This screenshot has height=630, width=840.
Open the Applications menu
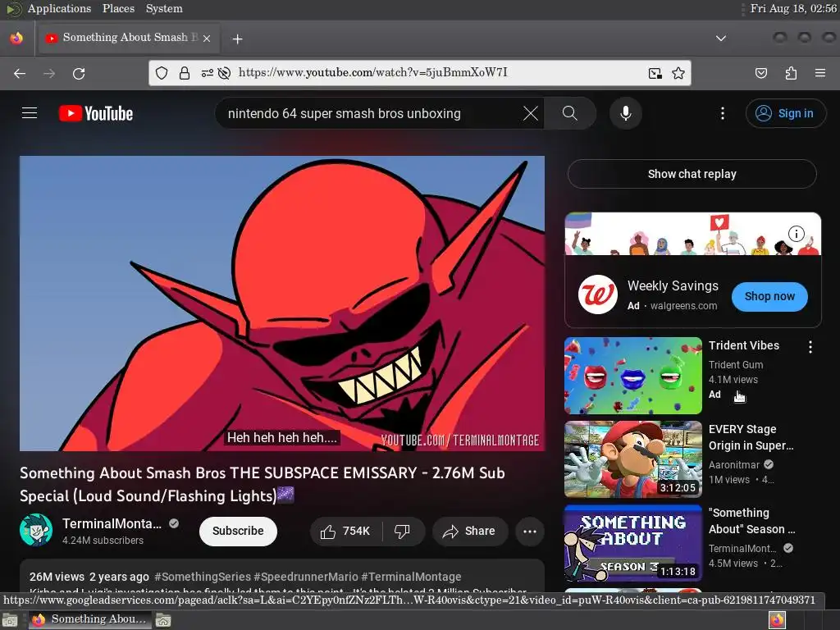pyautogui.click(x=59, y=8)
